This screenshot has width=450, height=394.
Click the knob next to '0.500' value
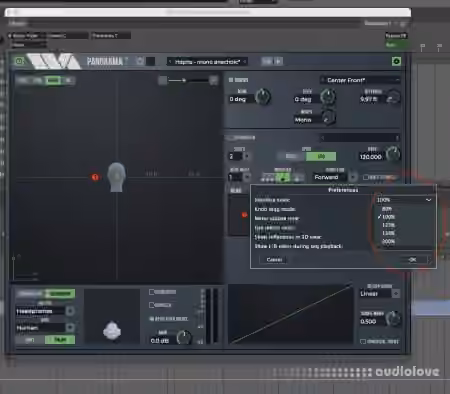click(393, 318)
